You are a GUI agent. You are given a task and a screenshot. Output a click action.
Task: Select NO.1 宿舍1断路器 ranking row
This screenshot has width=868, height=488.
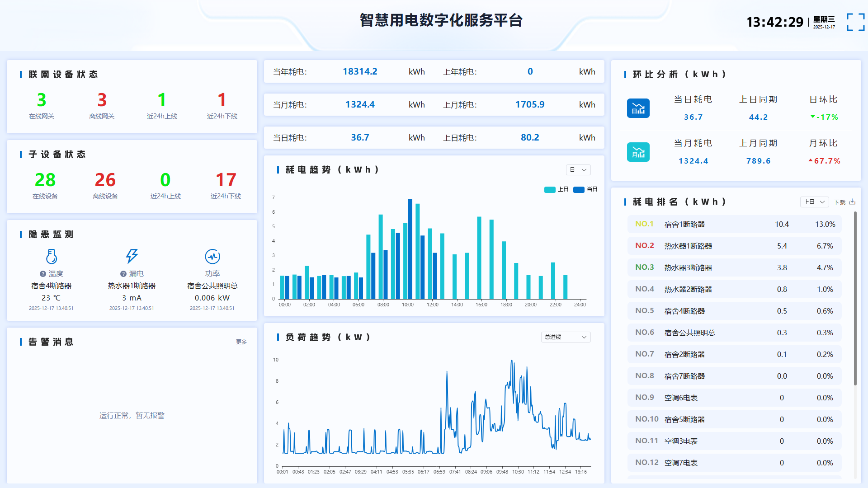point(734,224)
